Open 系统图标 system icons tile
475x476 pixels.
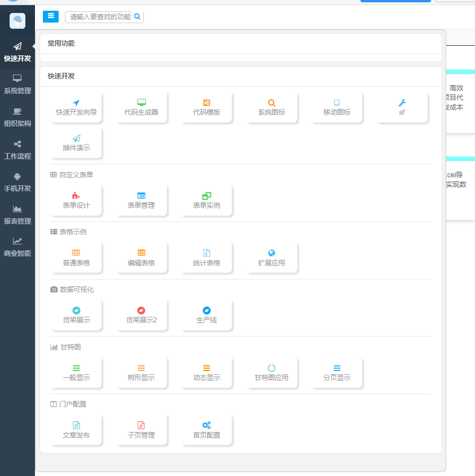[271, 107]
